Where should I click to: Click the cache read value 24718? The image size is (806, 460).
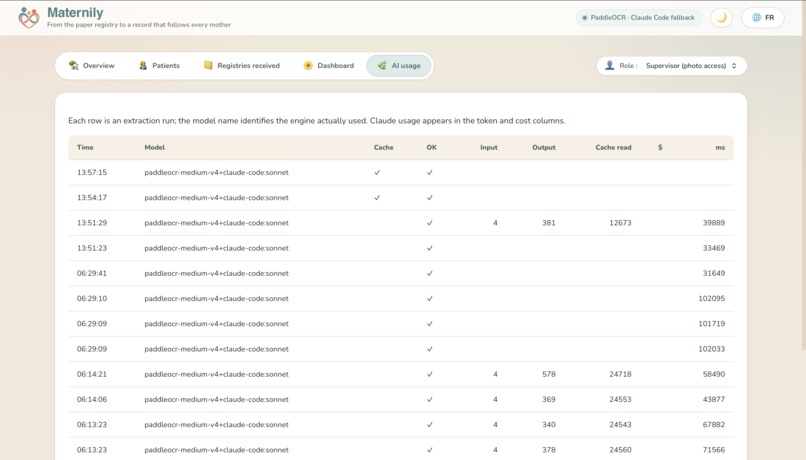click(620, 374)
